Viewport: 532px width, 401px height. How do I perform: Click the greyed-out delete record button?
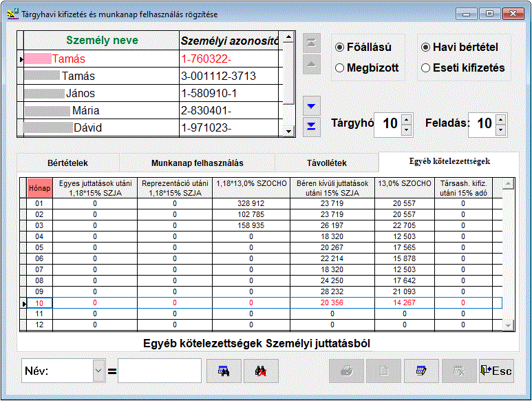459,371
